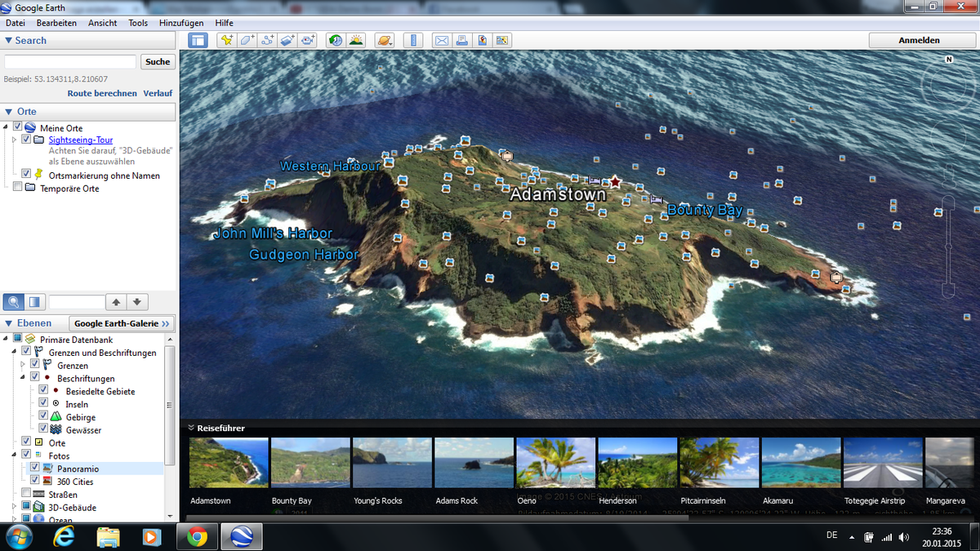Check the Temporäre Orte checkbox
Screen dimensions: 980x551
[18, 187]
